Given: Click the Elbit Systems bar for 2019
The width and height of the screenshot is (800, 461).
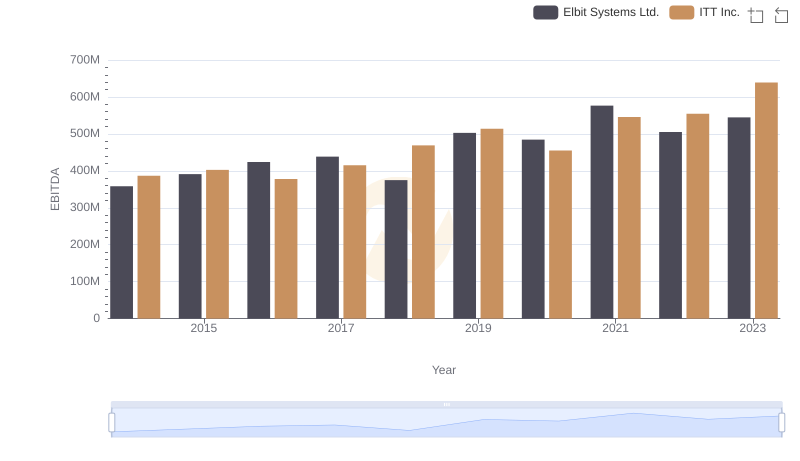Looking at the screenshot, I should pos(465,225).
